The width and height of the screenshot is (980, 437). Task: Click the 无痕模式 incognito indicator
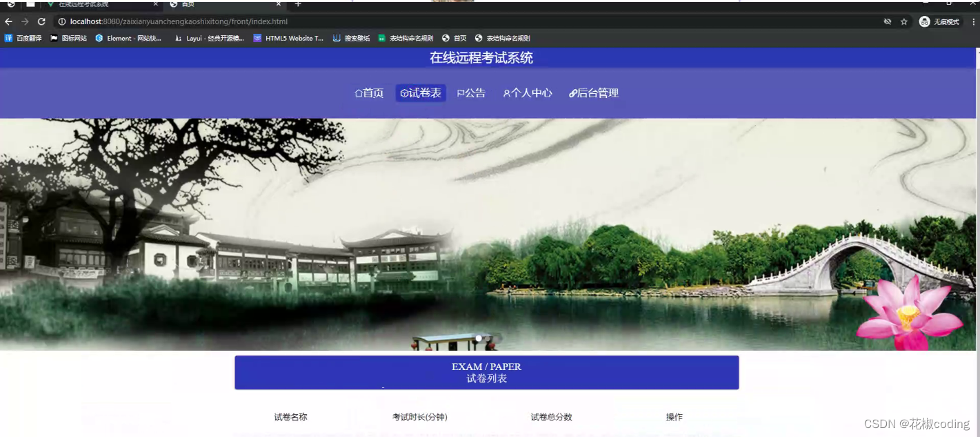tap(939, 22)
